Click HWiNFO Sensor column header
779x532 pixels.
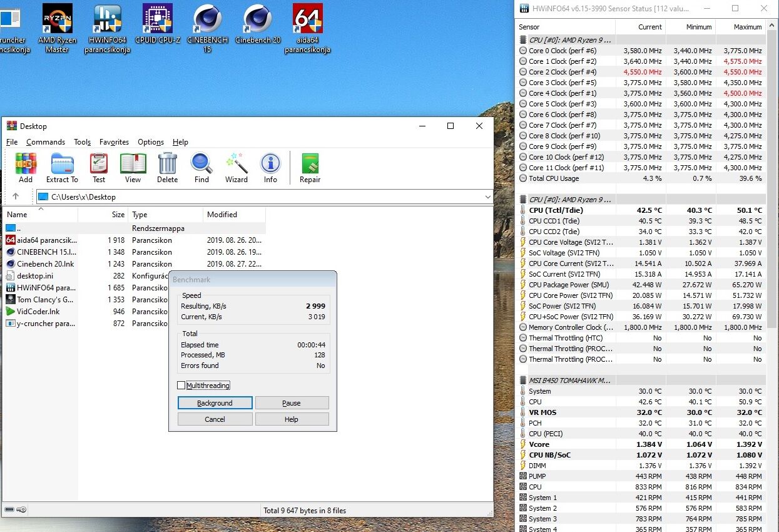[x=566, y=27]
